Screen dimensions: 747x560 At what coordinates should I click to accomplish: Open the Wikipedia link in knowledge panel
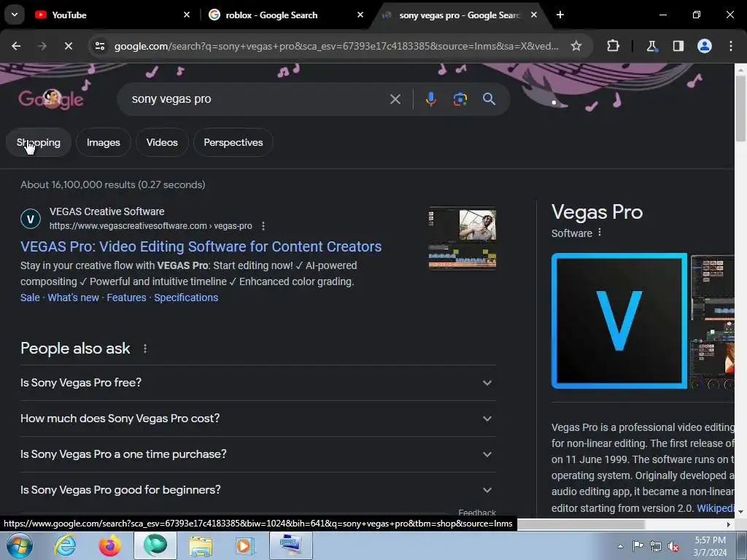click(x=716, y=508)
